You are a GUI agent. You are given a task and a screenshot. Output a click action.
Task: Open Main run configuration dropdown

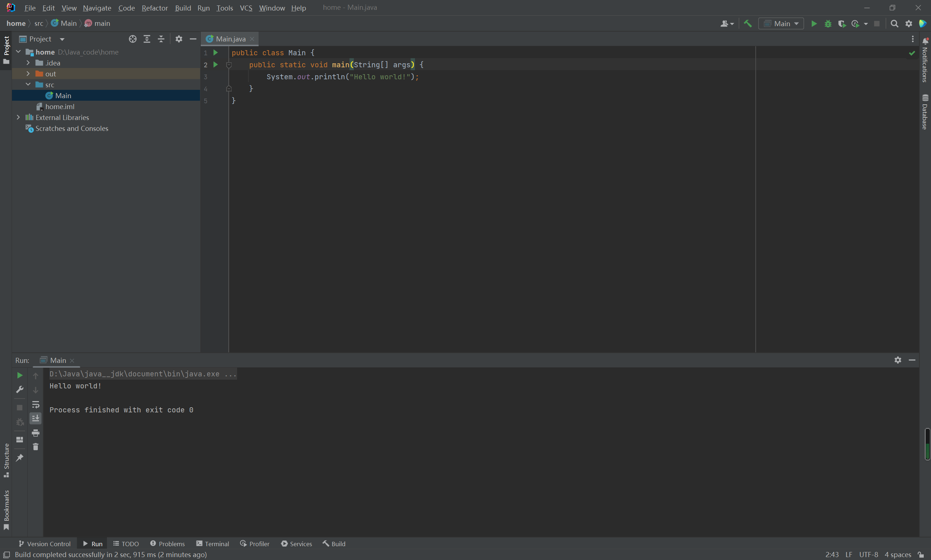pos(781,23)
